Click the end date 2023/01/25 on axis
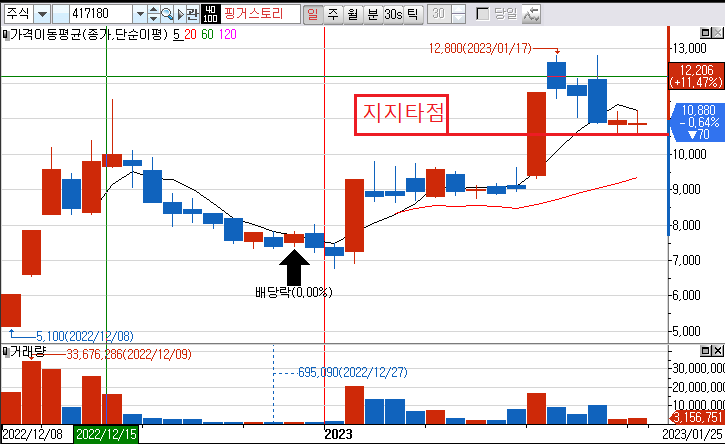Image resolution: width=725 pixels, height=444 pixels. click(692, 434)
